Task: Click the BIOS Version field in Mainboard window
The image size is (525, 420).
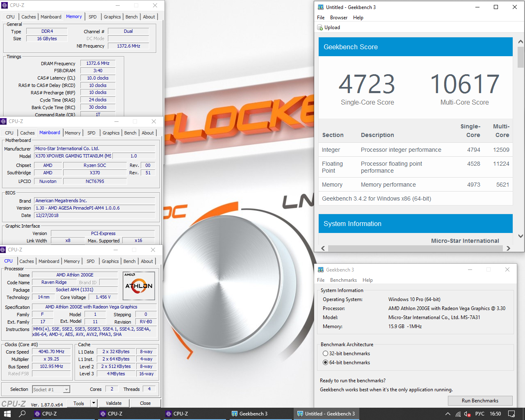Action: pos(94,208)
